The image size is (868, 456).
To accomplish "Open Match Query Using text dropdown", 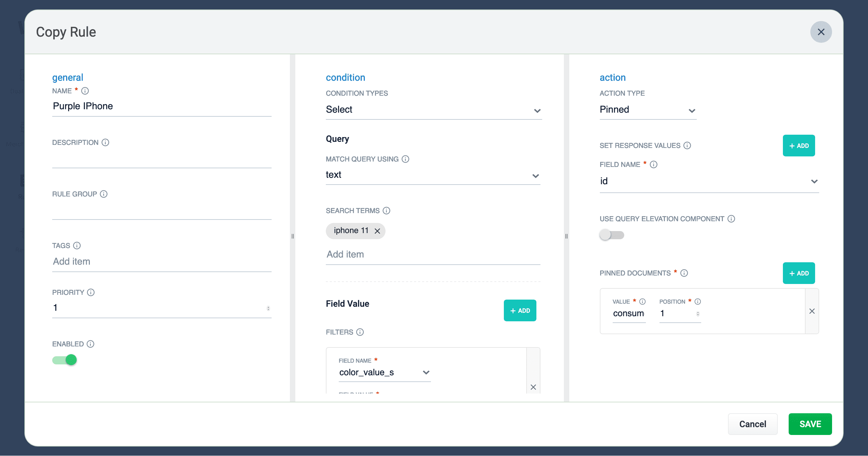I will tap(433, 175).
